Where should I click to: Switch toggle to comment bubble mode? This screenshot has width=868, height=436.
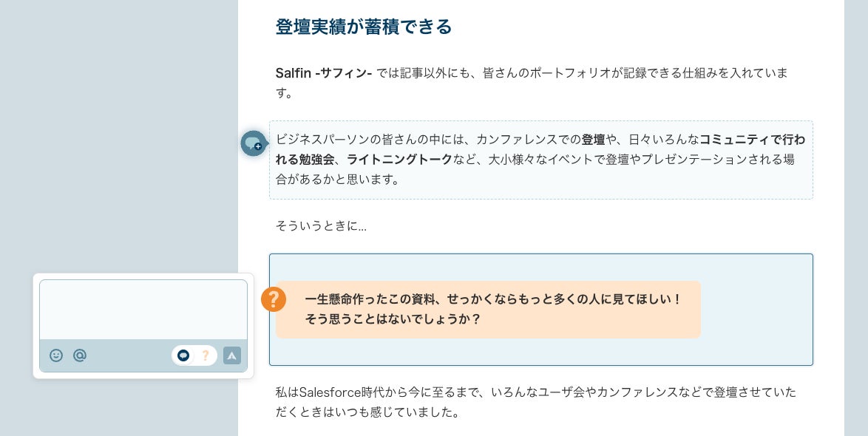click(183, 355)
